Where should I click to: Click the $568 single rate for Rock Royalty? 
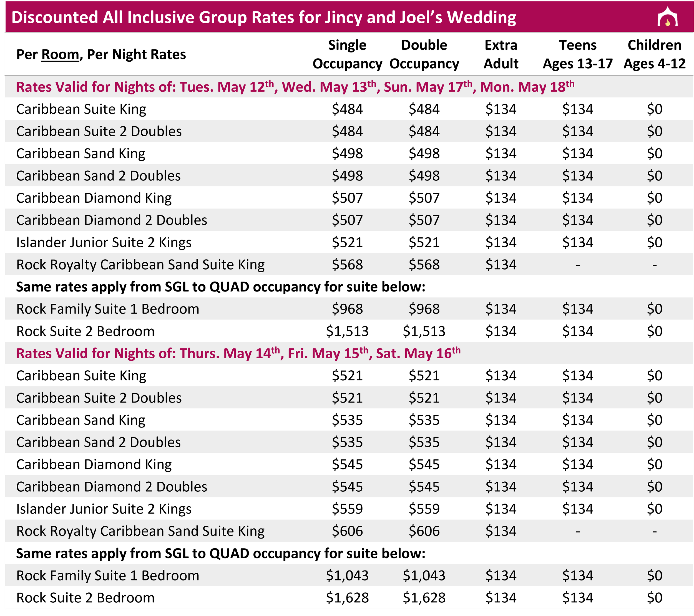(347, 265)
